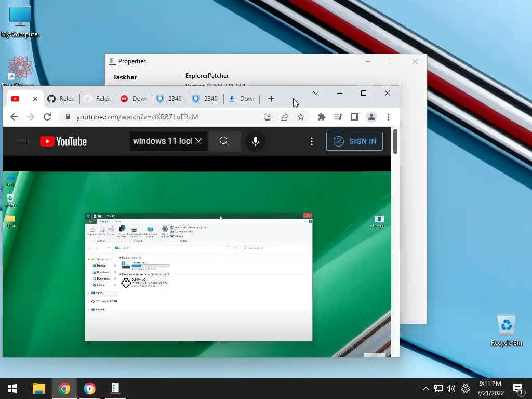Switch to the second Relea tab
Image resolution: width=532 pixels, height=399 pixels.
pyautogui.click(x=98, y=99)
